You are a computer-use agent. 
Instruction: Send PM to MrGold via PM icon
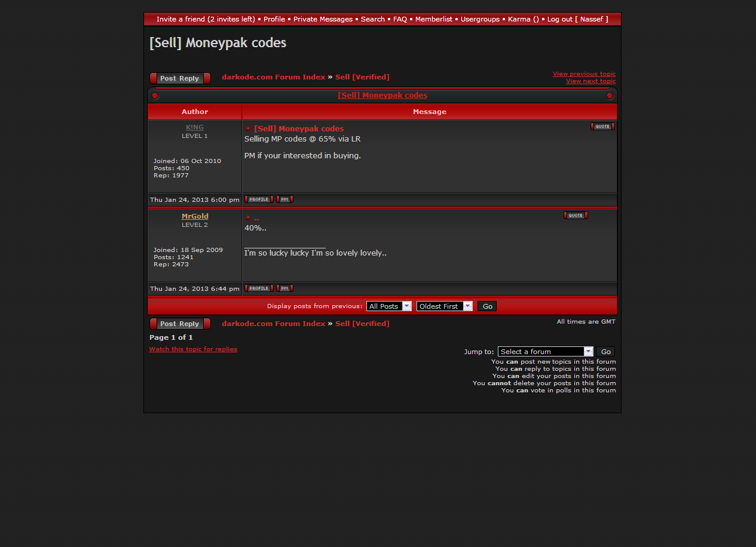click(284, 288)
